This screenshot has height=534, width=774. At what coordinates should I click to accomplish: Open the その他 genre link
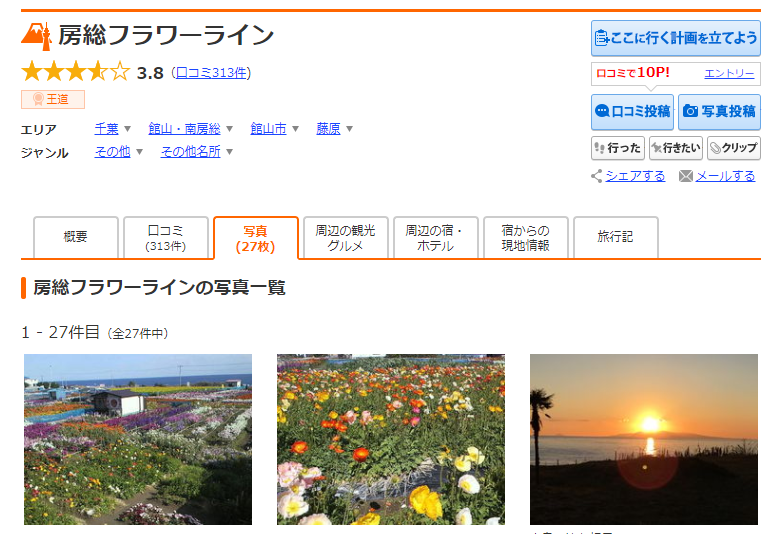click(x=113, y=152)
